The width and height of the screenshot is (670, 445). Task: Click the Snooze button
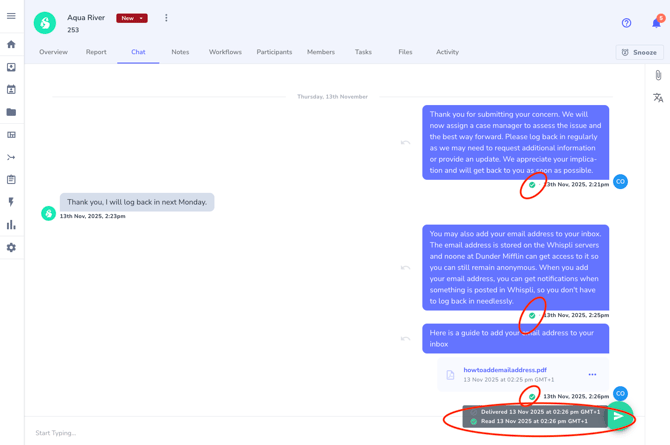(x=639, y=52)
